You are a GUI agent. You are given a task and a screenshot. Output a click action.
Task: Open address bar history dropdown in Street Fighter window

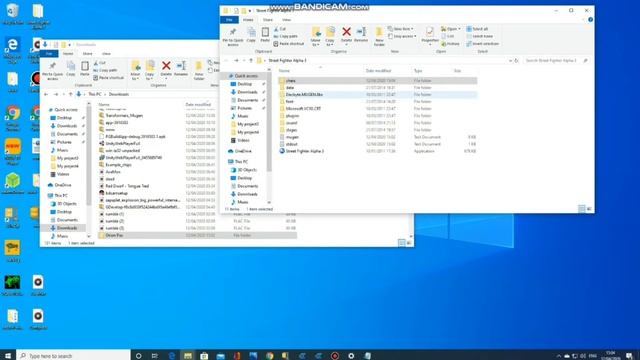510,60
